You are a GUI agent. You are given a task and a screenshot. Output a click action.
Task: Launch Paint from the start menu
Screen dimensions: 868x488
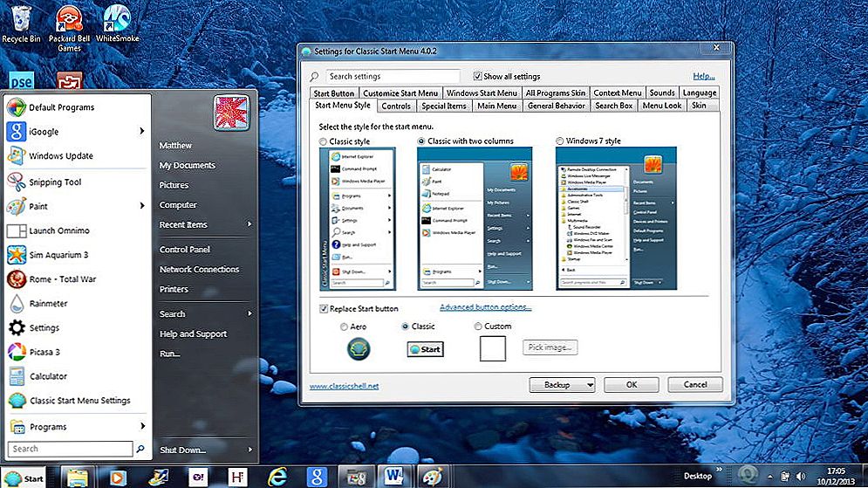coord(77,206)
